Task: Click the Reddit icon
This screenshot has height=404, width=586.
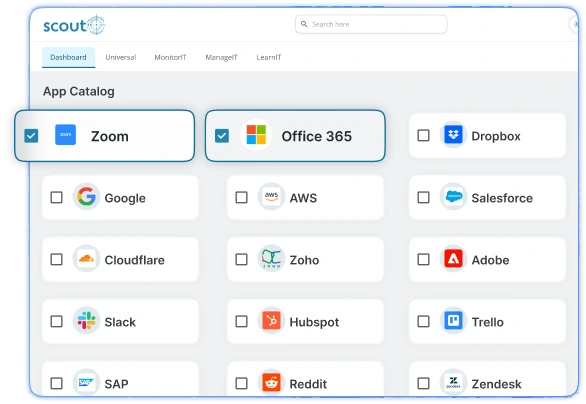Action: [271, 383]
